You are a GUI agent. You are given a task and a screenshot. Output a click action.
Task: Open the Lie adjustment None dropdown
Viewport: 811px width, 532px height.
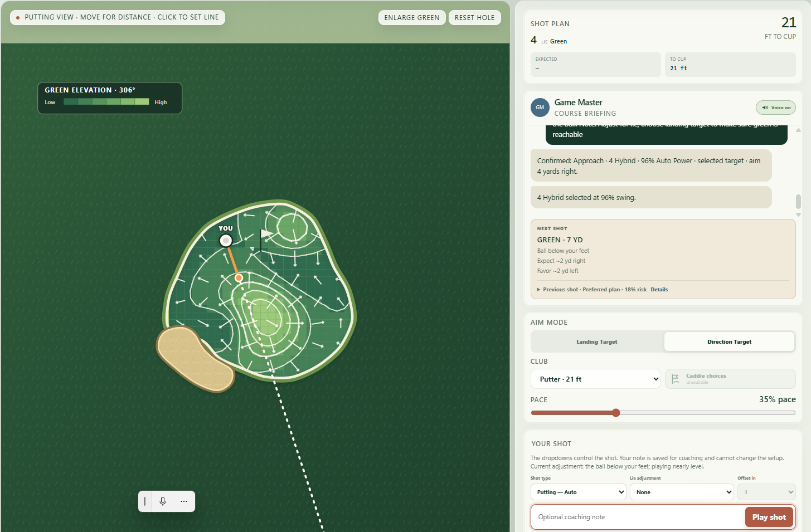point(682,492)
